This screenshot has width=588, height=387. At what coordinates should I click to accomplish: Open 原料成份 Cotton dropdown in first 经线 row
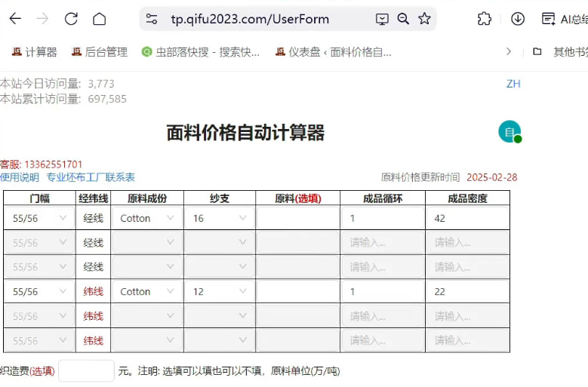pos(147,218)
